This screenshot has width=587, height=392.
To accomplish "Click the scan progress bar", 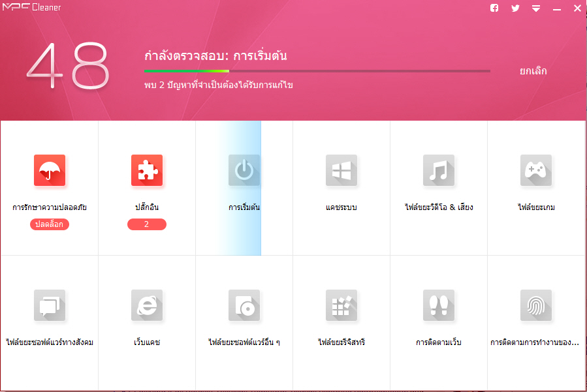I will click(317, 71).
